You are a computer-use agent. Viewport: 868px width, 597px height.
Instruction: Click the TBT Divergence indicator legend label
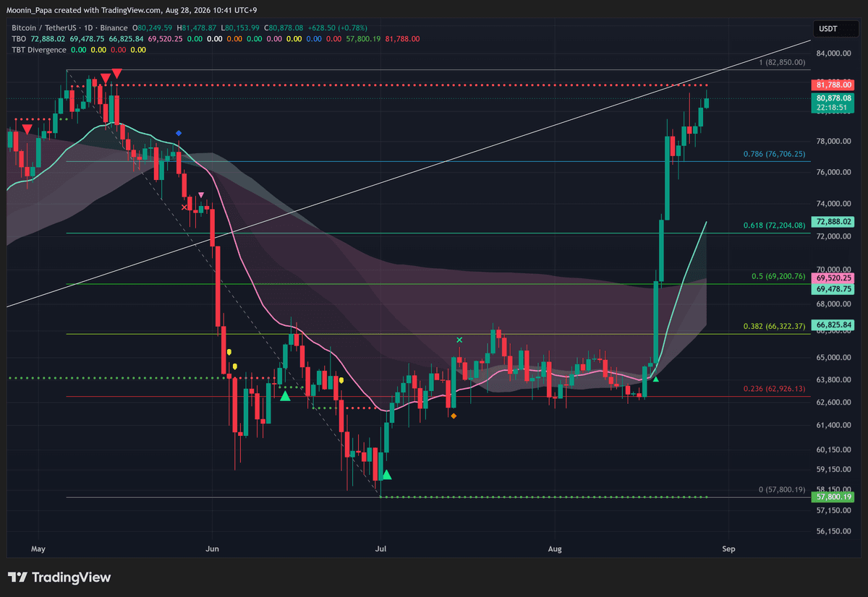[x=38, y=50]
